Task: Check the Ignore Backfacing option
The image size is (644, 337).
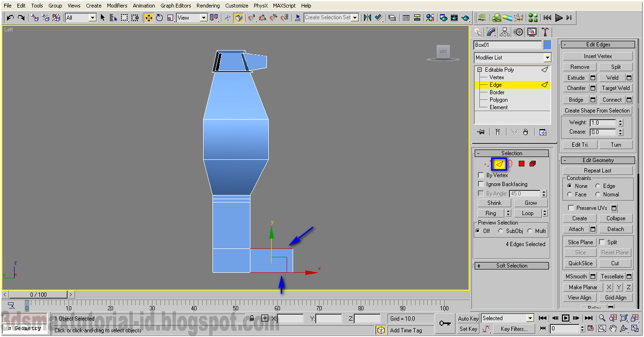Action: click(481, 184)
